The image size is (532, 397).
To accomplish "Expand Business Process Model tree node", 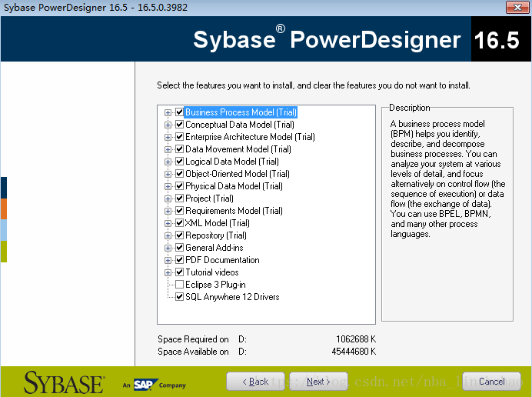I will click(x=168, y=112).
